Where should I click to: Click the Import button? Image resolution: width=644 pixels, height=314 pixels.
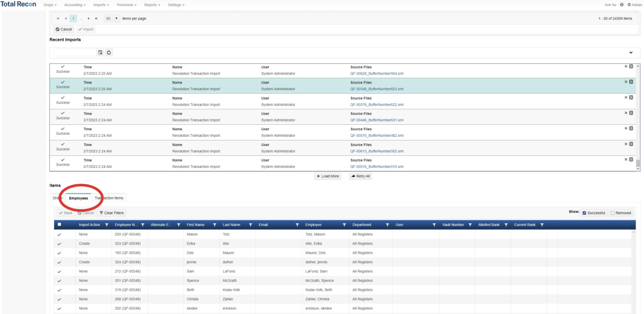point(86,29)
